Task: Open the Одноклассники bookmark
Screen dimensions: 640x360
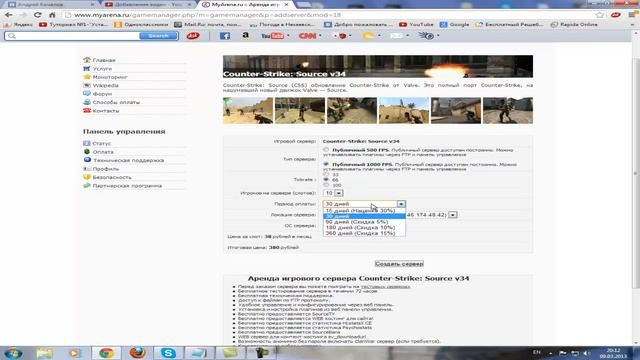Action: pos(141,24)
